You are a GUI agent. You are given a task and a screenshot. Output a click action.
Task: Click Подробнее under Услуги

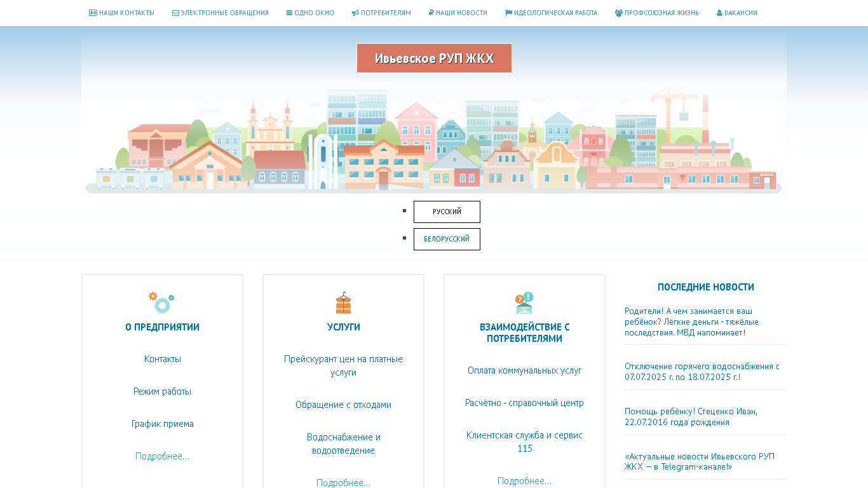tap(343, 483)
